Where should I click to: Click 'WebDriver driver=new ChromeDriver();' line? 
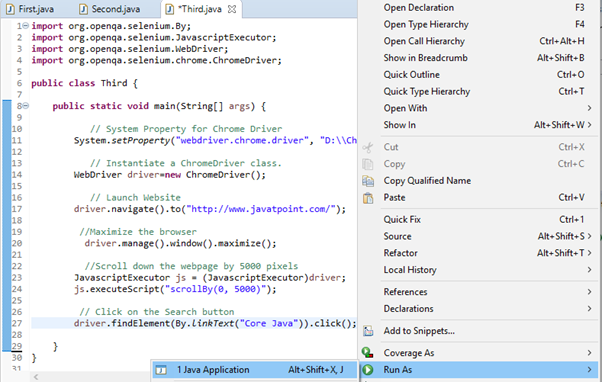click(x=170, y=175)
